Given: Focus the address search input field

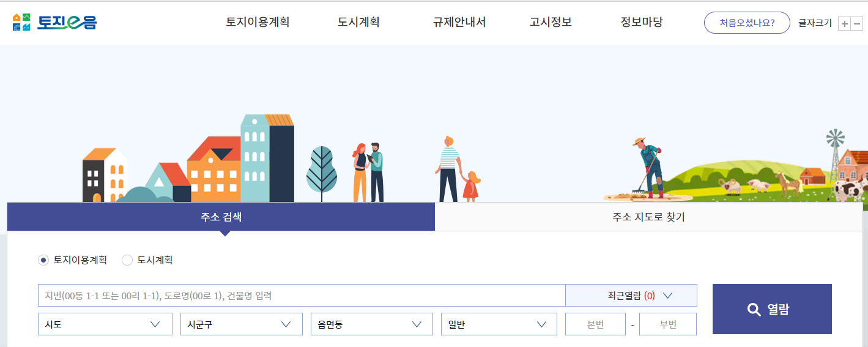Looking at the screenshot, I should tap(302, 296).
